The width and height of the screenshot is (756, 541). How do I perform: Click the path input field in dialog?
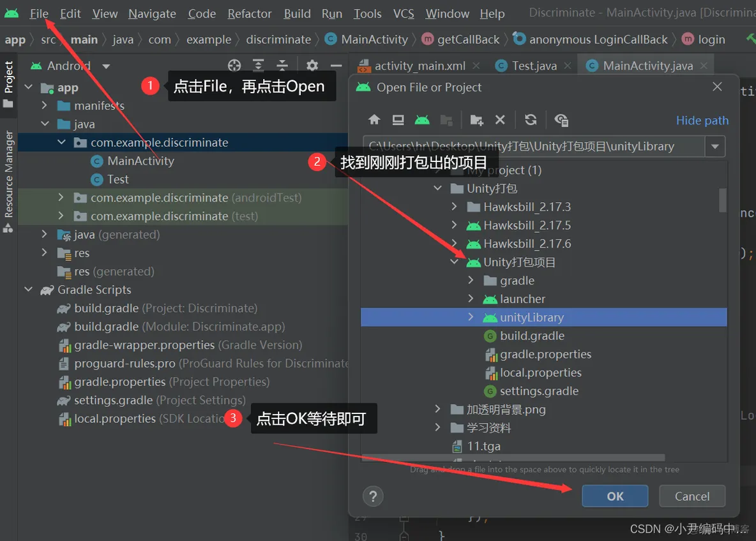(534, 147)
